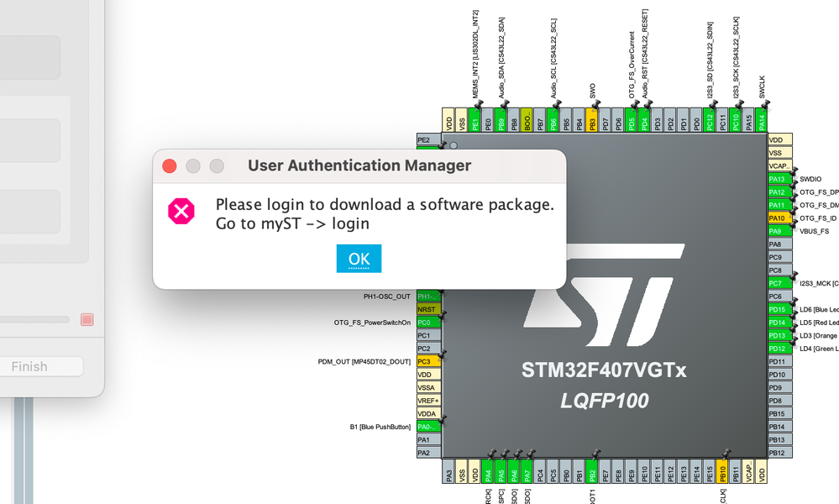The image size is (839, 504).
Task: Select the green PC0 pin
Action: [428, 322]
